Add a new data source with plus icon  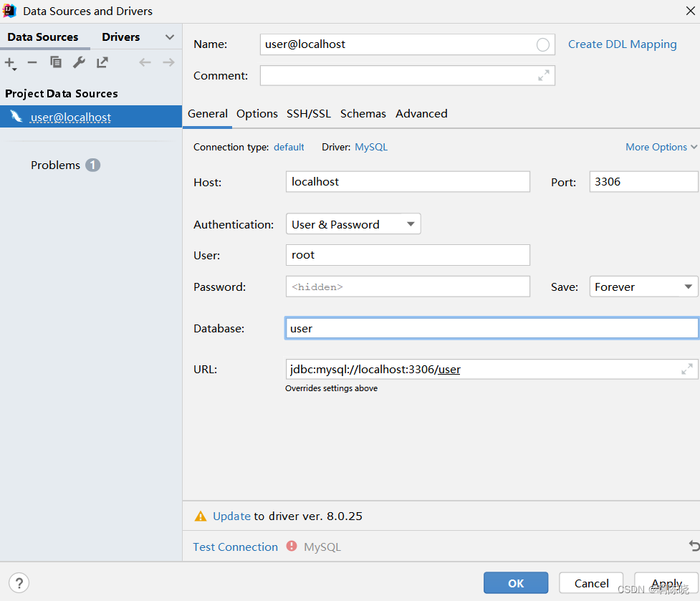10,63
